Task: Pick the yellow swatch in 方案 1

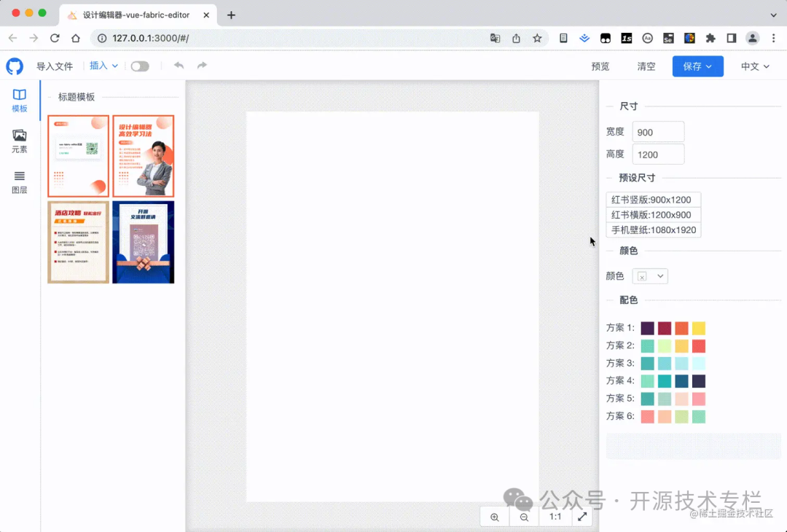Action: click(x=699, y=328)
